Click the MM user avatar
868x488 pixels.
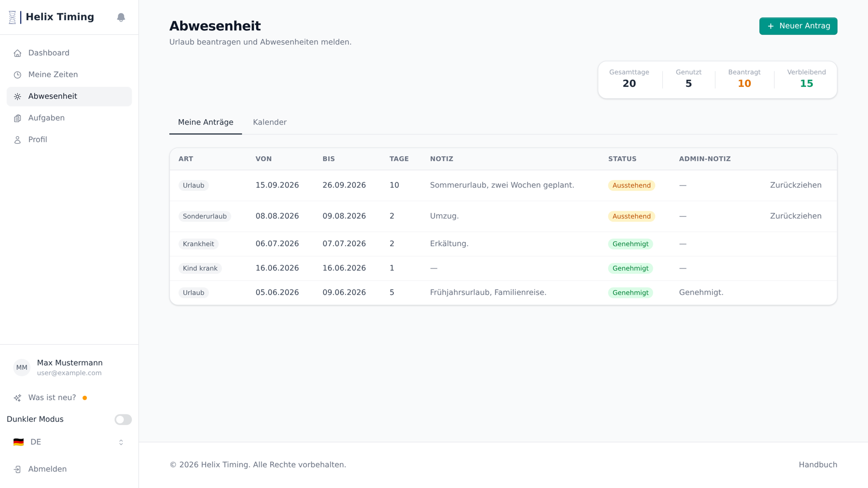[22, 368]
